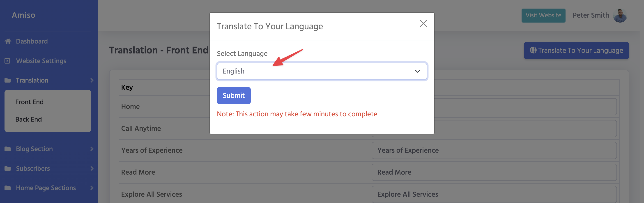644x203 pixels.
Task: Open the Peter Smith user menu
Action: click(591, 16)
